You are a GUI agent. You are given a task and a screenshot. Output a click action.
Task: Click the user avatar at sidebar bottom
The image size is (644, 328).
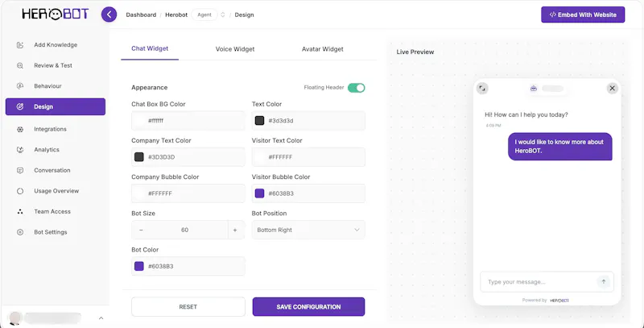click(x=15, y=318)
